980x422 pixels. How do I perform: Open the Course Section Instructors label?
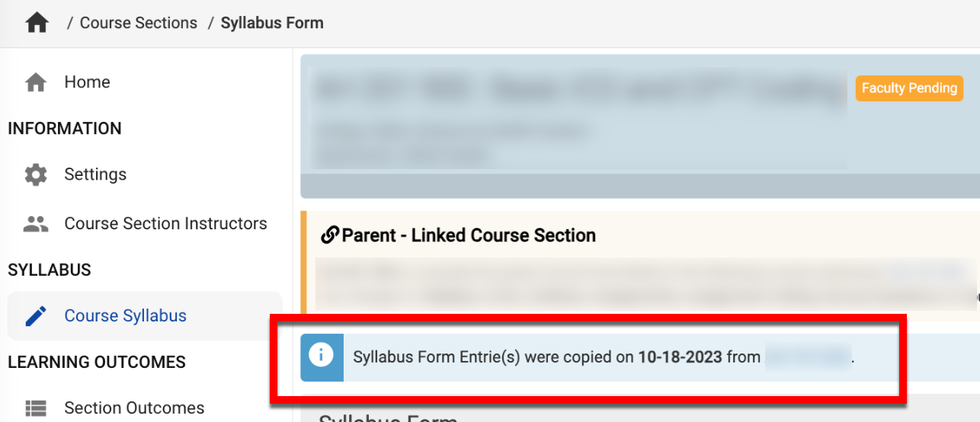(165, 224)
